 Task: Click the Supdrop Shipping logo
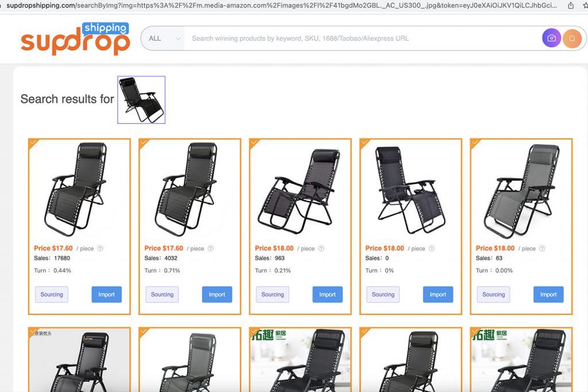(75, 38)
